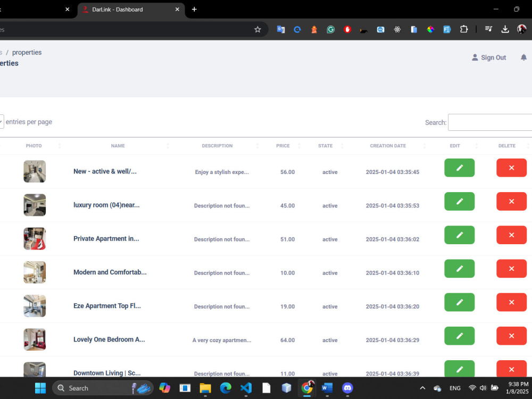Open the Grammarly extension icon

tap(330, 29)
